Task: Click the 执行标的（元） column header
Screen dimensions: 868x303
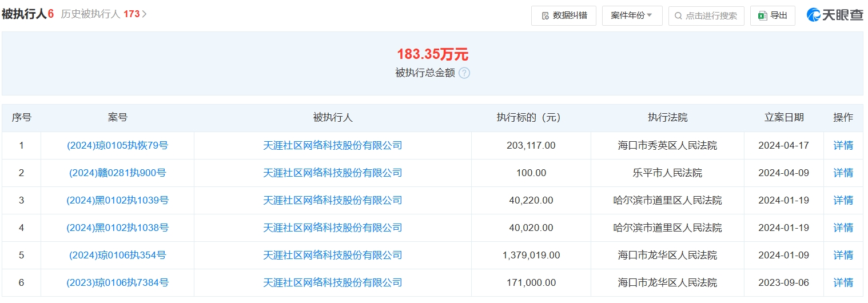Action: (x=531, y=118)
